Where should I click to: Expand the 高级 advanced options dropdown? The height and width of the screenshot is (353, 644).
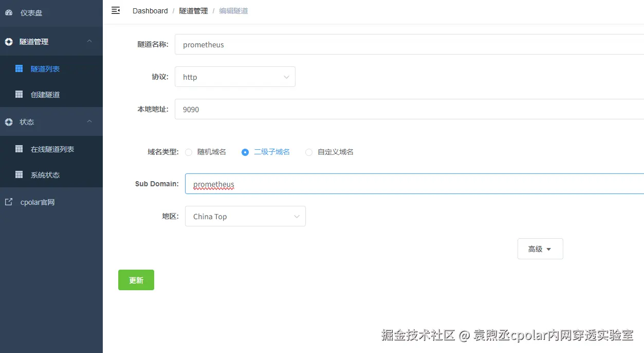pyautogui.click(x=540, y=249)
